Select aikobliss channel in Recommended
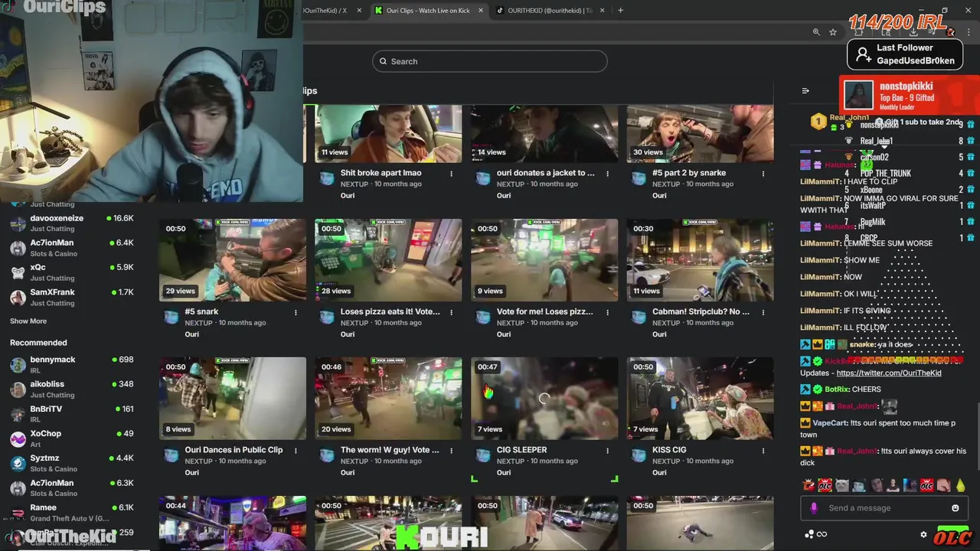Screen dimensions: 980x551 73,389
